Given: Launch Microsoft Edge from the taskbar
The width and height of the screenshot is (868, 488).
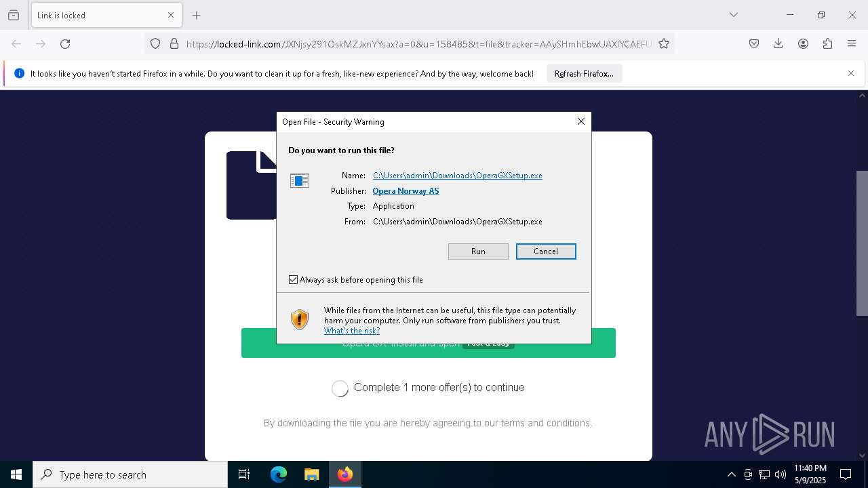Looking at the screenshot, I should [279, 474].
